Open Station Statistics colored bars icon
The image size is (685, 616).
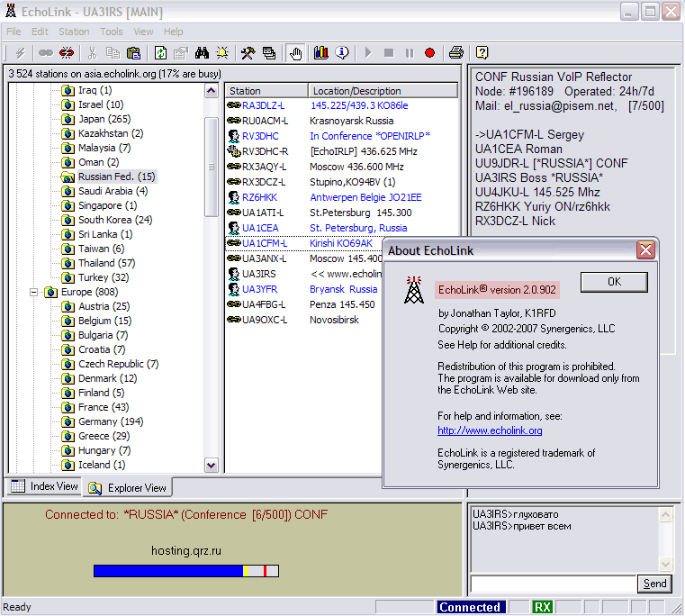pyautogui.click(x=321, y=53)
